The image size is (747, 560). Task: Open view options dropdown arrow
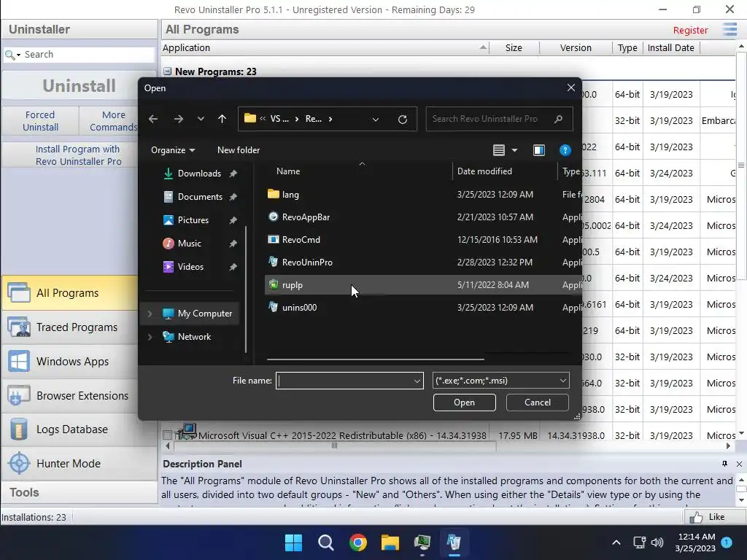coord(514,150)
